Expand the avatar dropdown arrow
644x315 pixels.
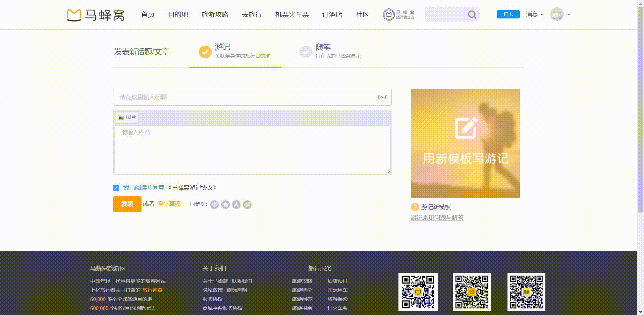(568, 15)
